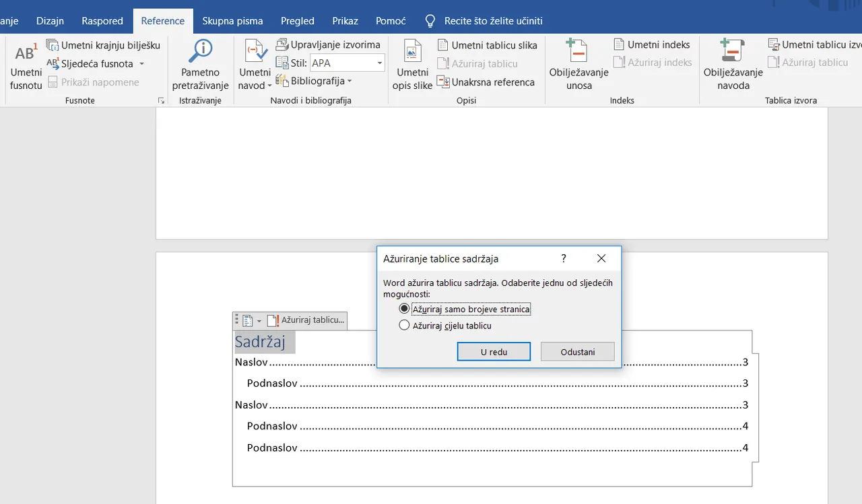Screen dimensions: 862x504
Task: Mark citation with Obilježavanje navoda
Action: pos(733,65)
